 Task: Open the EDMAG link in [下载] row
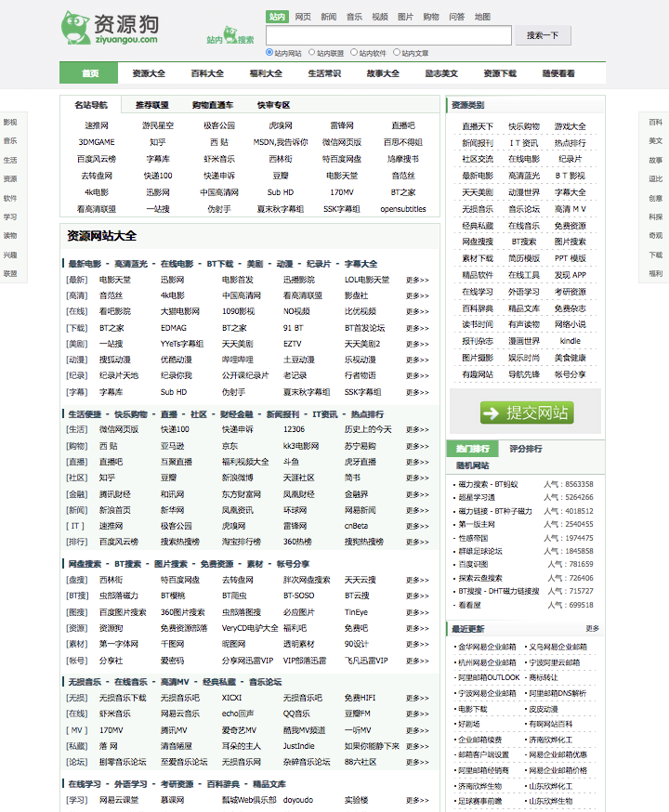click(174, 328)
